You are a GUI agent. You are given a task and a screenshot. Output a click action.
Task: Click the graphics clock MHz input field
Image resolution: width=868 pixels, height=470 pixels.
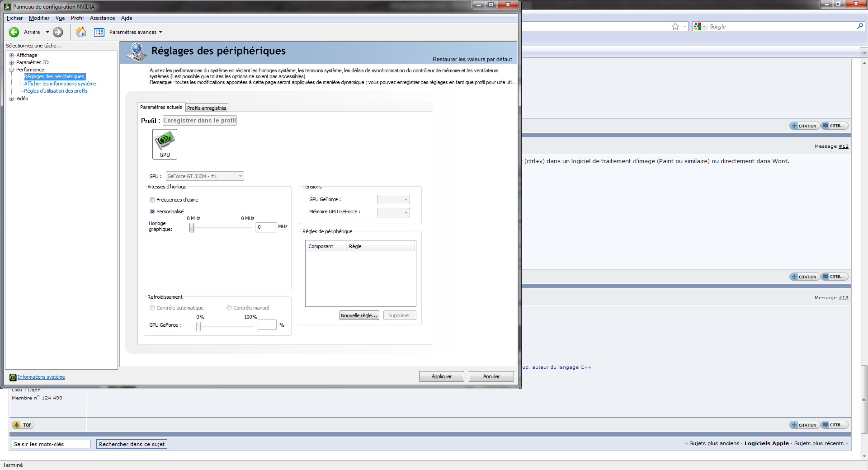click(266, 227)
